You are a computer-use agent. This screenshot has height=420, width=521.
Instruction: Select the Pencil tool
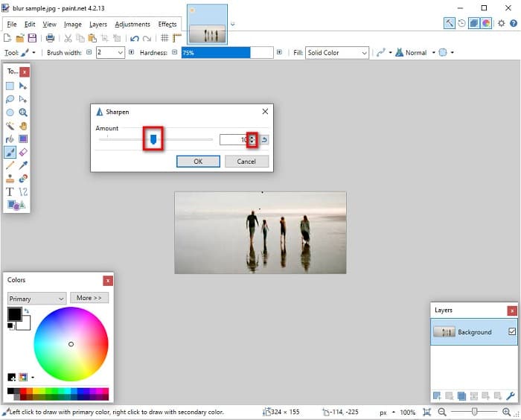[10, 165]
